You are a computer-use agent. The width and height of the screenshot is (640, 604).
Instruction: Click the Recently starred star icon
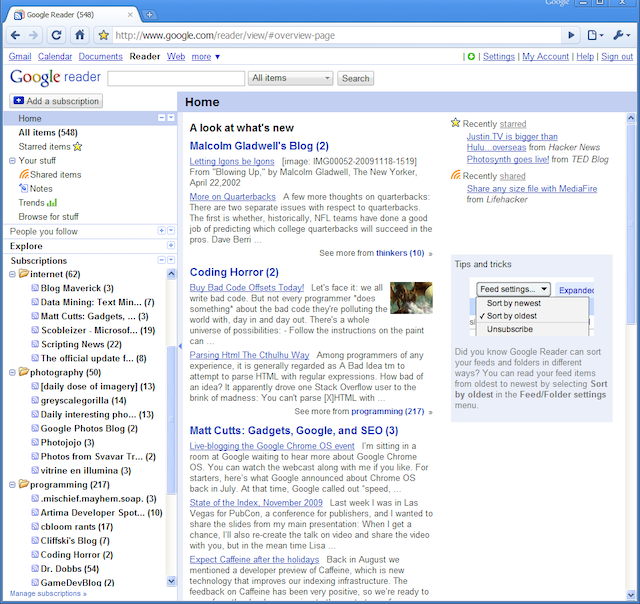(456, 123)
